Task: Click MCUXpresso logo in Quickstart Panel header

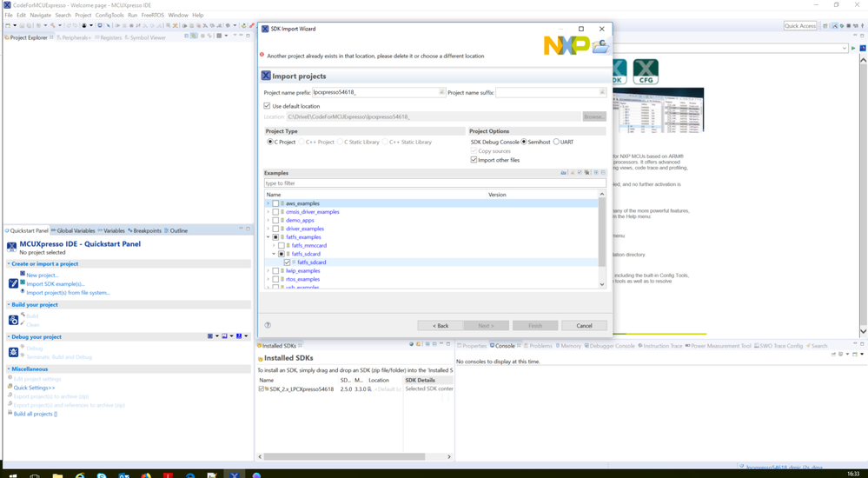Action: [11, 247]
